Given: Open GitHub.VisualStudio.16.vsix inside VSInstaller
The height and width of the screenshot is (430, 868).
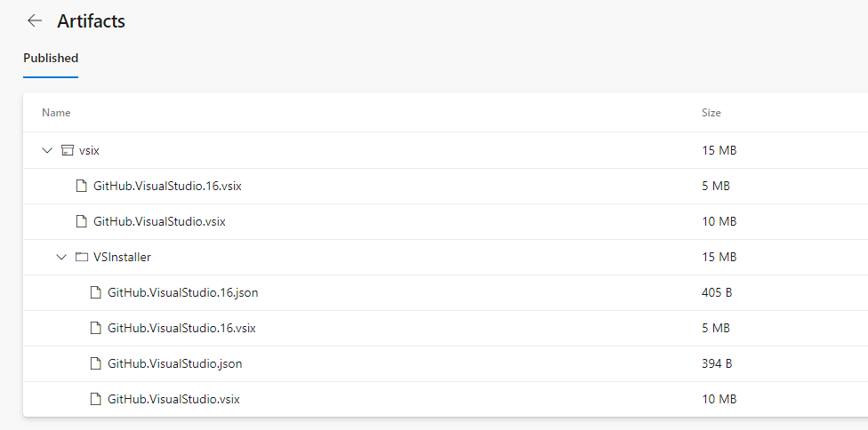Looking at the screenshot, I should click(x=181, y=329).
